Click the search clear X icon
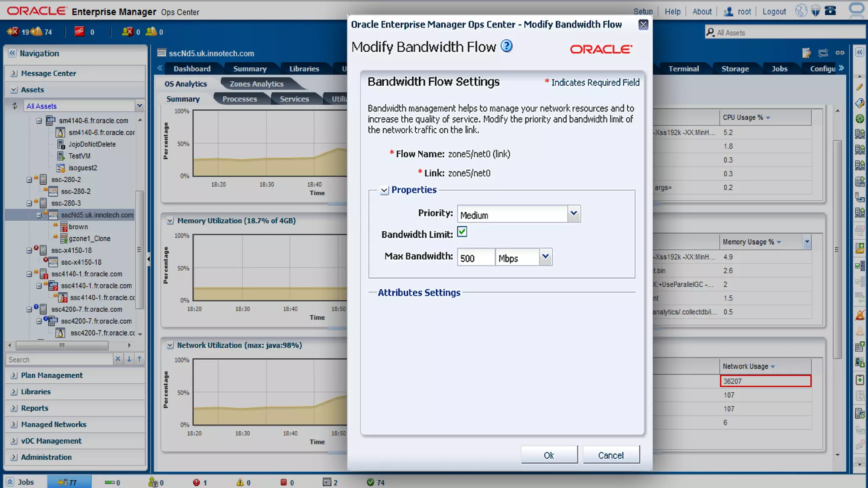The height and width of the screenshot is (488, 868). pyautogui.click(x=118, y=359)
